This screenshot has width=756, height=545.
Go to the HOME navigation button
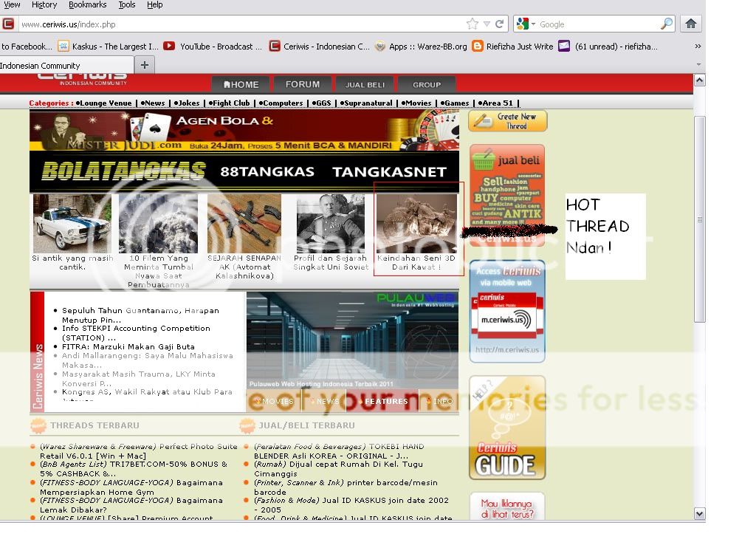241,84
